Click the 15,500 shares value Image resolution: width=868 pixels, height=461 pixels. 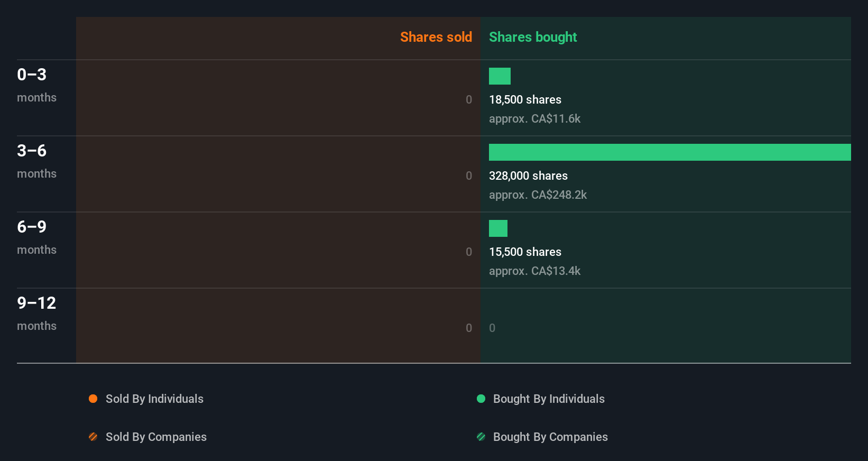[525, 252]
